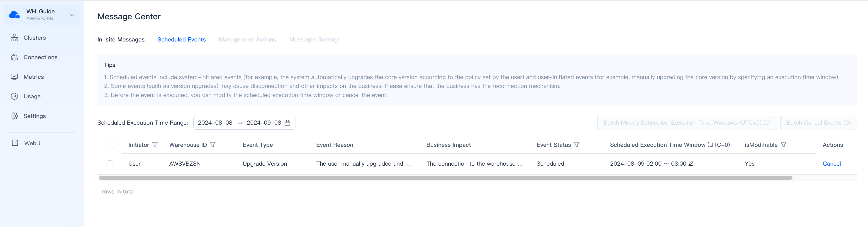Open the isModifiable column filter
The width and height of the screenshot is (868, 227).
point(783,145)
